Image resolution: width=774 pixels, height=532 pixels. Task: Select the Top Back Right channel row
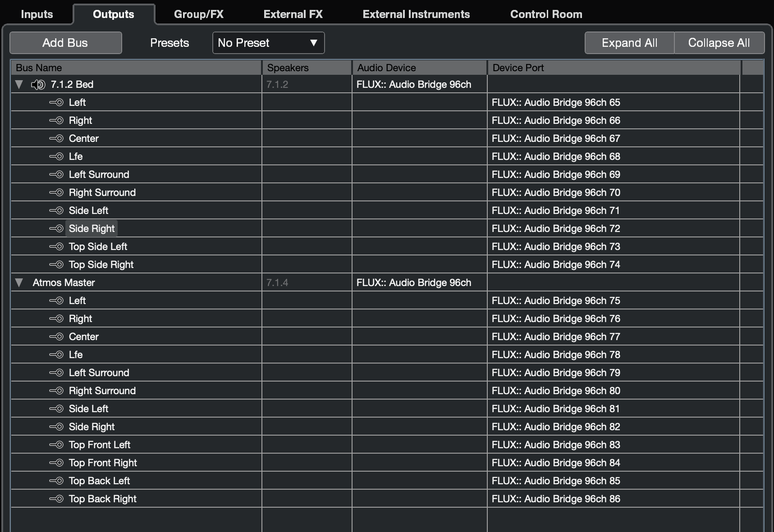point(102,499)
